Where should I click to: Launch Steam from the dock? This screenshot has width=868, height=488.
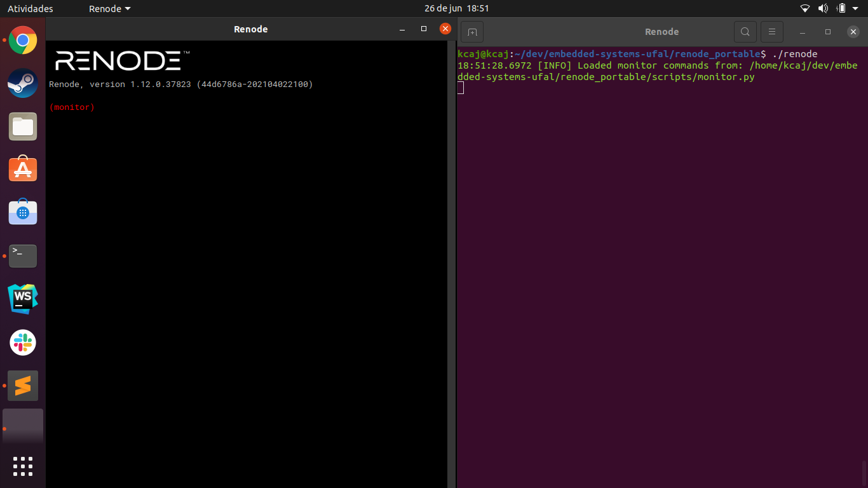point(23,83)
